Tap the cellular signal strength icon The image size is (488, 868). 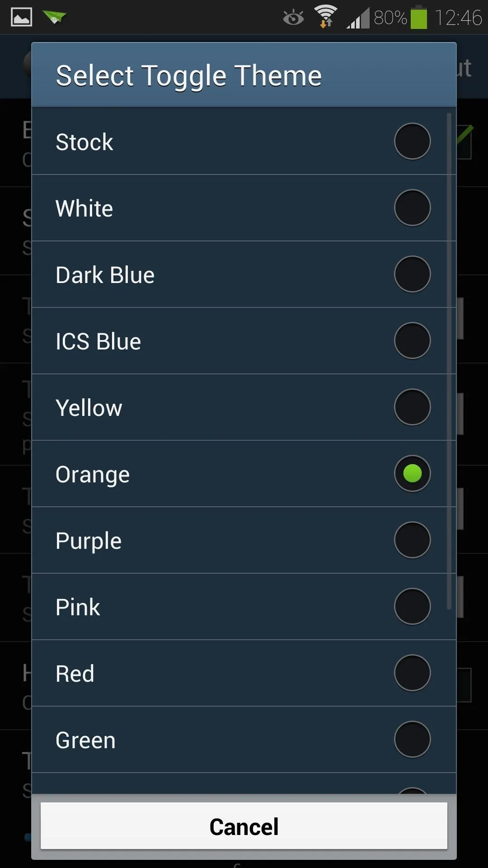point(358,19)
